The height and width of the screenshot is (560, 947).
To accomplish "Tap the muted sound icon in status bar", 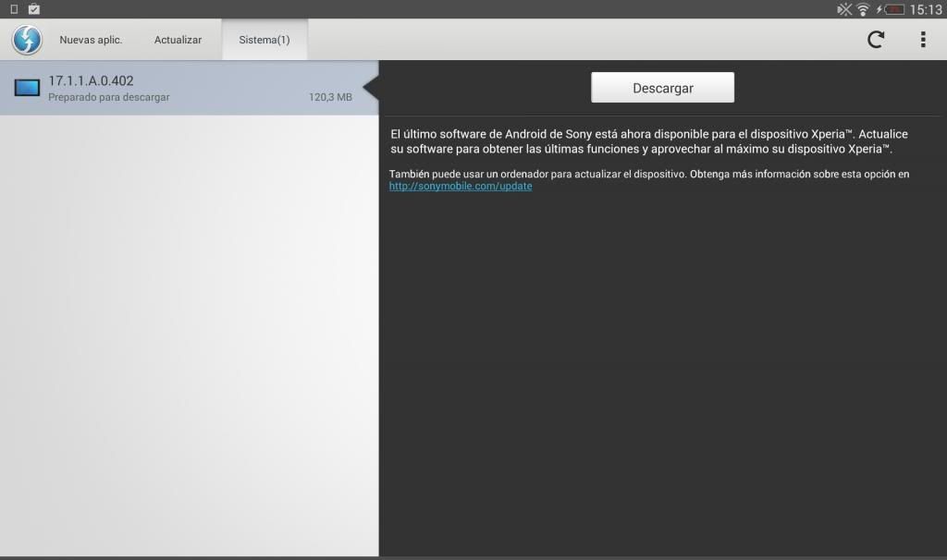I will (844, 9).
